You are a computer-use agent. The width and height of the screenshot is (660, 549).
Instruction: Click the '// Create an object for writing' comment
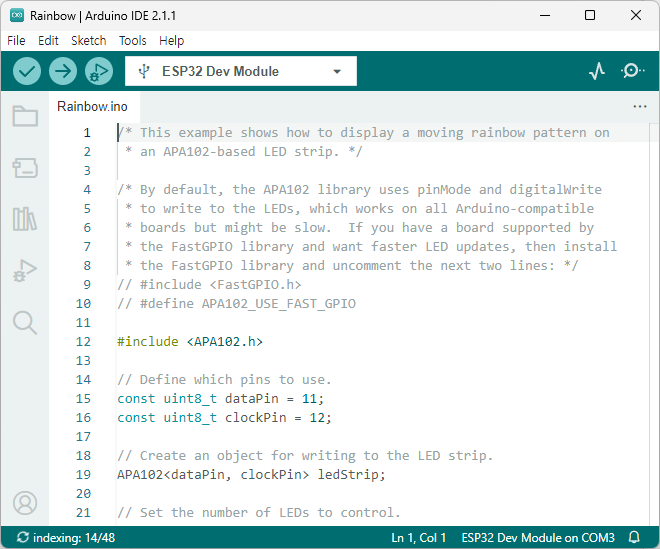[305, 456]
